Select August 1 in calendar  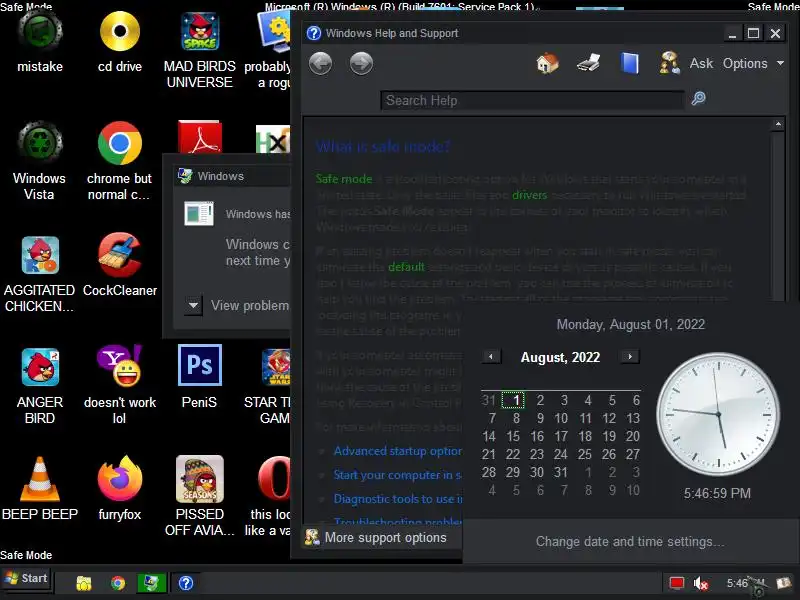(x=514, y=400)
